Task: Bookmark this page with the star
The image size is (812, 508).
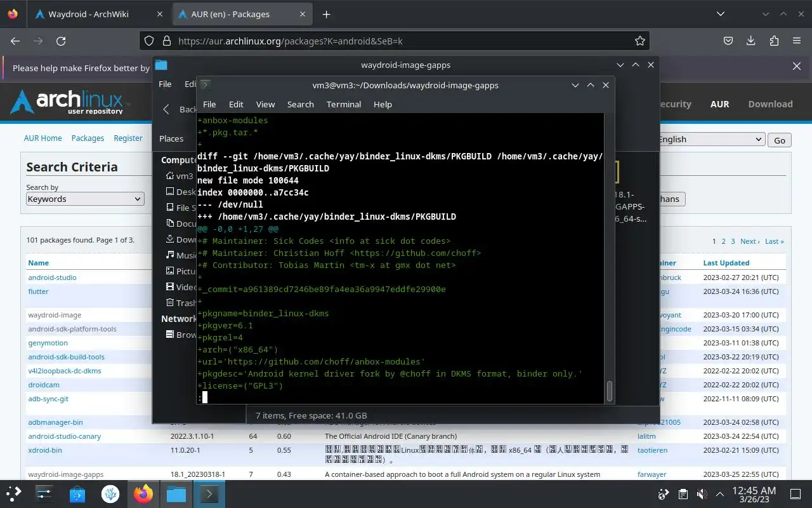Action: (x=640, y=41)
